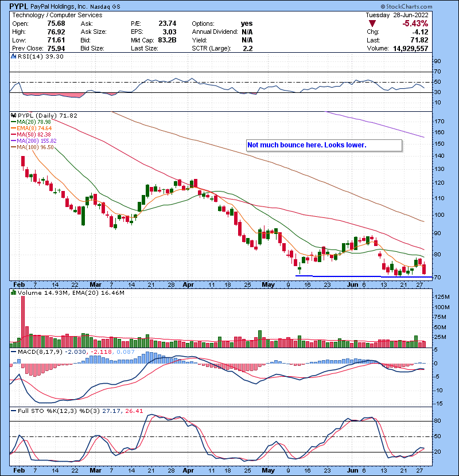Click the EMA(8) 74.64 legend entry

pyautogui.click(x=32, y=128)
